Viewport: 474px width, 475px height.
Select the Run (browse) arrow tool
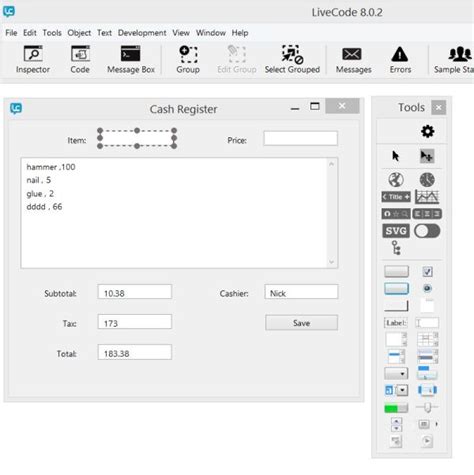[x=396, y=156]
